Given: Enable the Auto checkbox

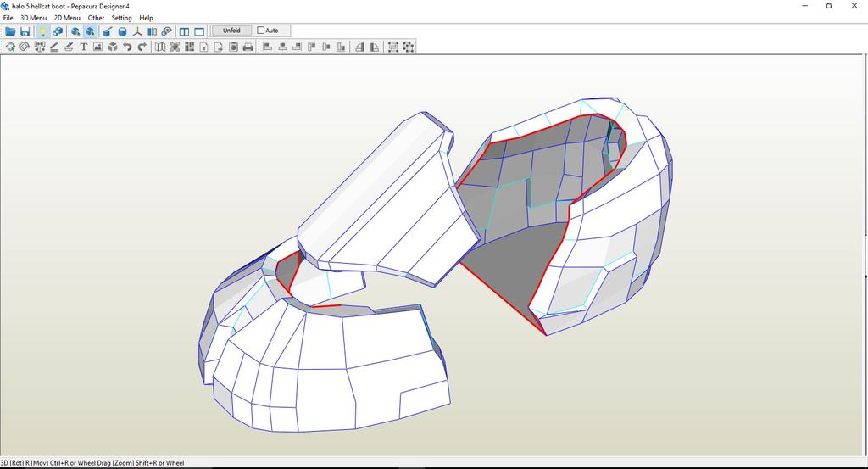Looking at the screenshot, I should 261,31.
